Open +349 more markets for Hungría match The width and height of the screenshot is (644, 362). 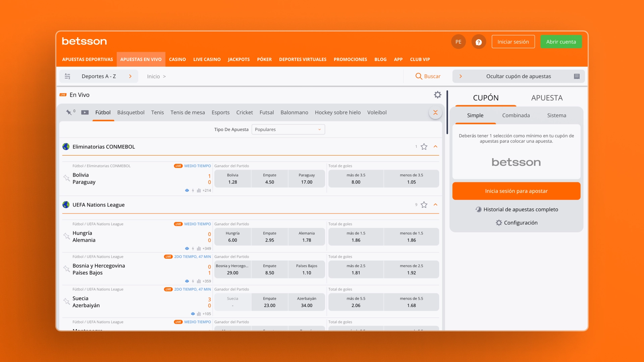tap(207, 249)
